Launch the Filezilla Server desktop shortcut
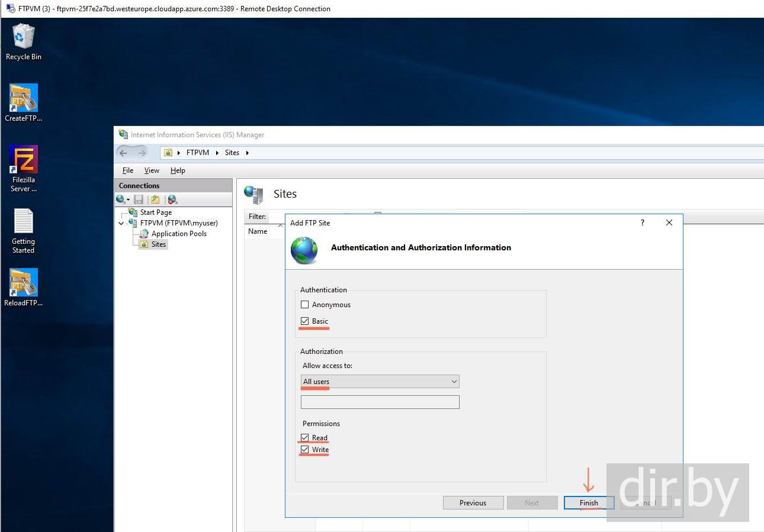This screenshot has height=532, width=764. tap(23, 160)
